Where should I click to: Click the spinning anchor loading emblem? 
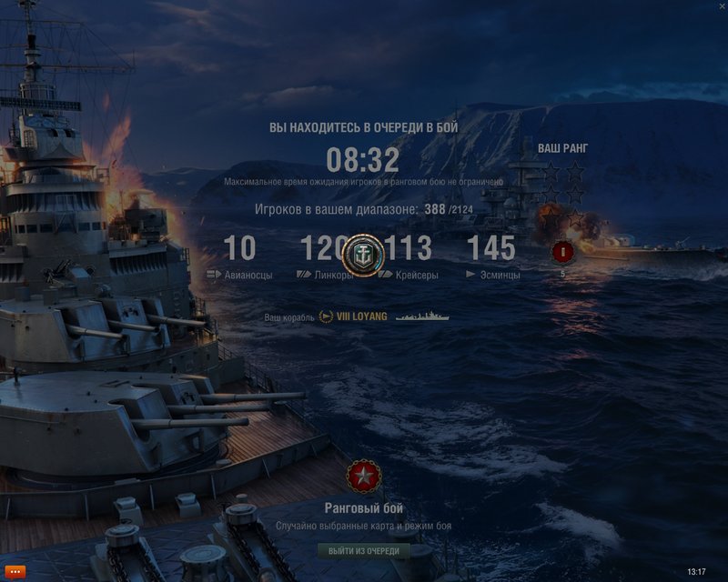363,256
